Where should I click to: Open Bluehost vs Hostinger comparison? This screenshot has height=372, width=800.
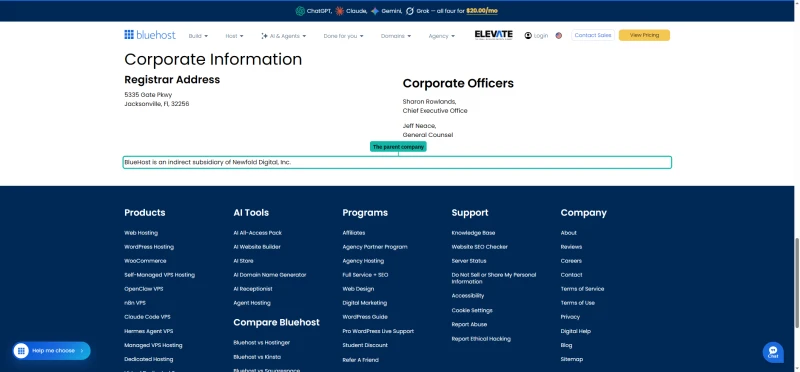261,343
